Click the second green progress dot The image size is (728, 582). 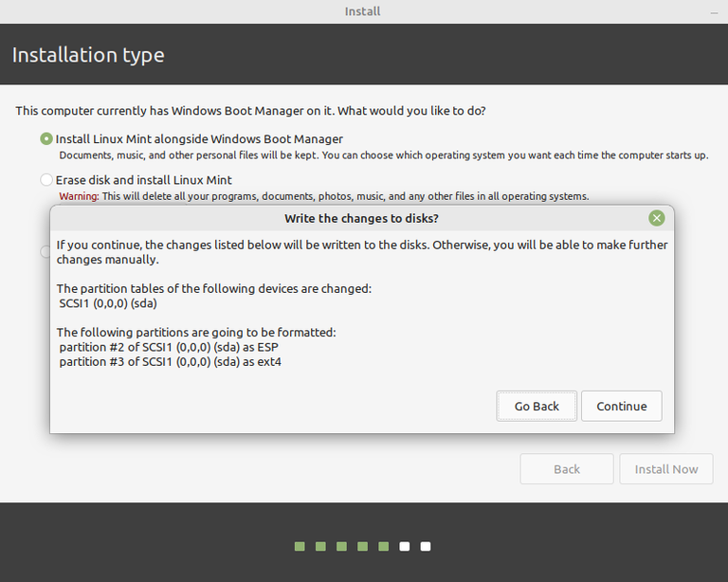[x=320, y=546]
